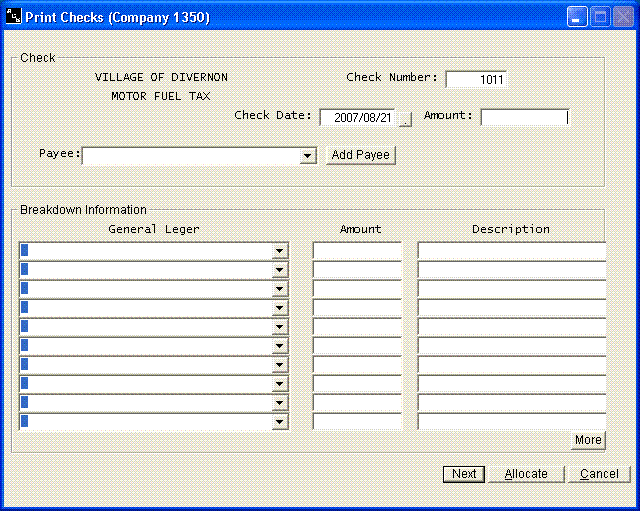This screenshot has width=640, height=511.
Task: Click More to show additional breakdown rows
Action: pos(588,440)
